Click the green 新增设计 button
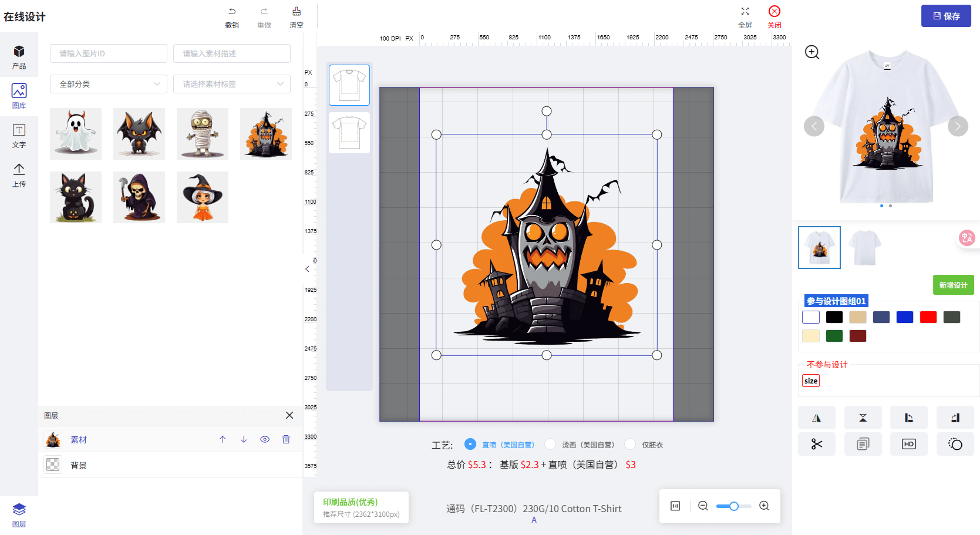This screenshot has width=980, height=535. point(953,285)
